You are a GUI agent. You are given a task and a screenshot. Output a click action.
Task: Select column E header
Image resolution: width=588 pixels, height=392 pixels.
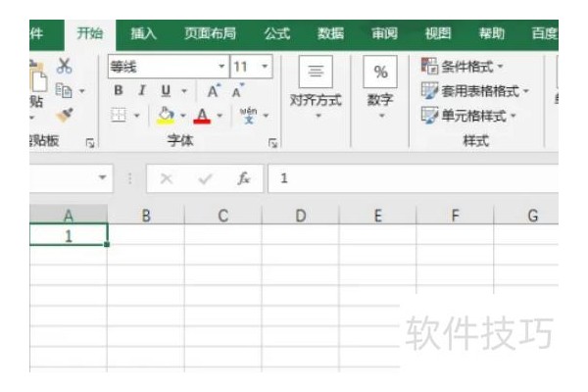pyautogui.click(x=378, y=215)
